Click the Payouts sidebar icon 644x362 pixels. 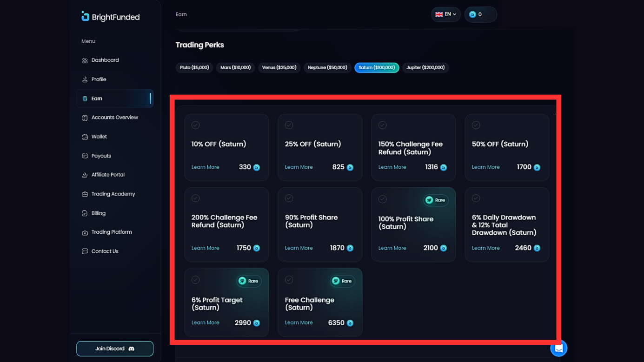pos(85,156)
